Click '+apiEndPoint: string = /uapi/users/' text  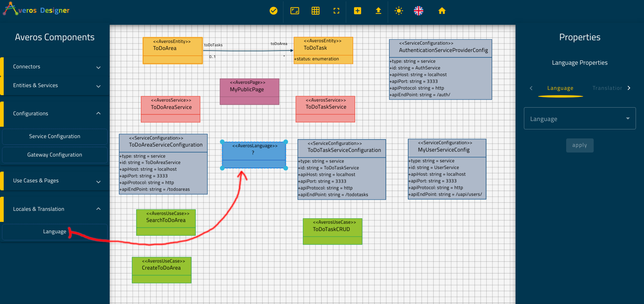(x=445, y=194)
